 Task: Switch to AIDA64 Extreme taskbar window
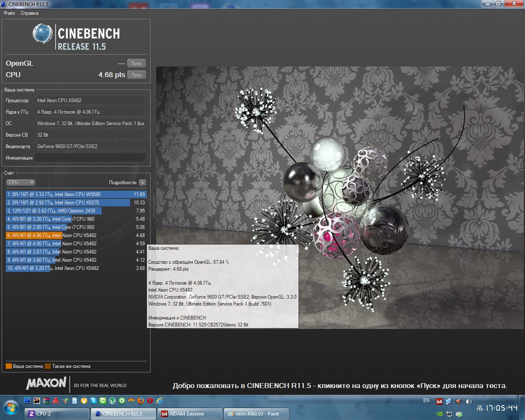tap(190, 414)
